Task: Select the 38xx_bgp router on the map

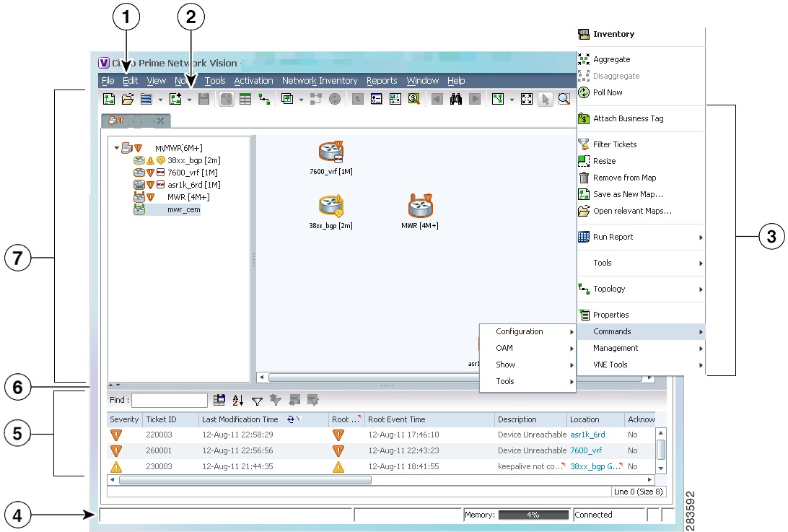Action: click(x=330, y=206)
